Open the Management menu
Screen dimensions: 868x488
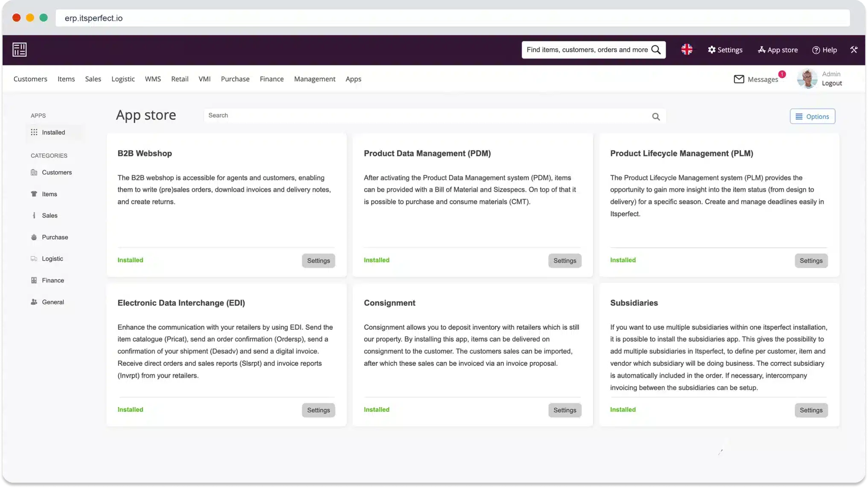pos(315,79)
